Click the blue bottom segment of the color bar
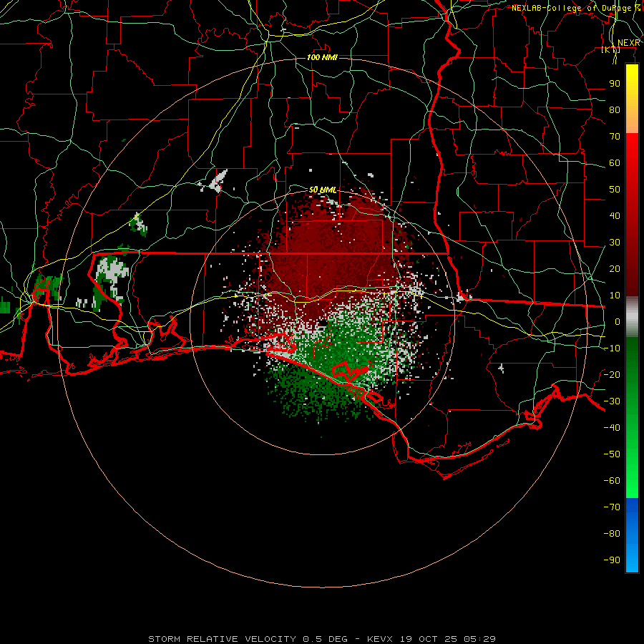 coord(632,535)
